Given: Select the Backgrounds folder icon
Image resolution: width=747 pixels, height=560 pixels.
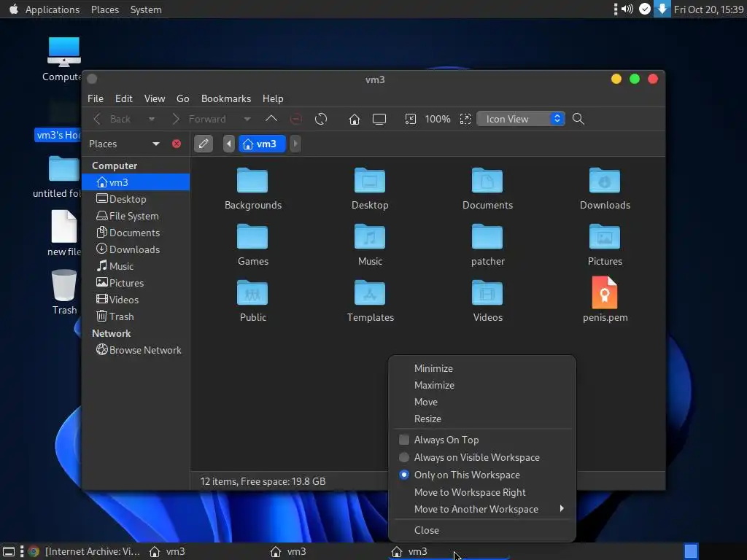Looking at the screenshot, I should pyautogui.click(x=252, y=180).
